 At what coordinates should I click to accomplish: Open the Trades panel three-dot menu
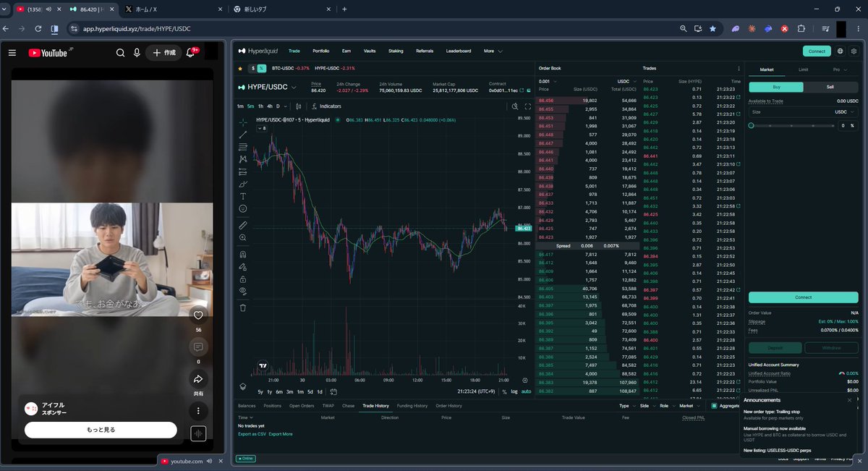(738, 68)
